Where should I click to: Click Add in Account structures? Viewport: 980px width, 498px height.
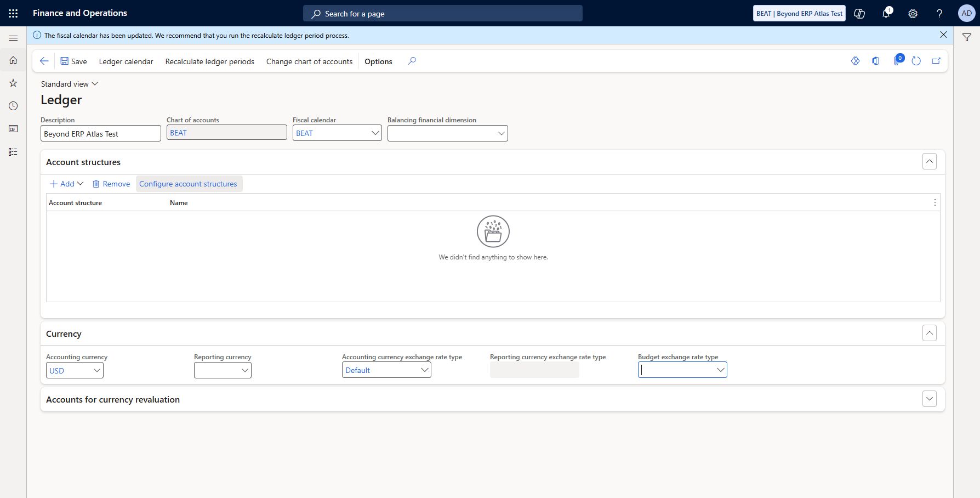[x=67, y=184]
